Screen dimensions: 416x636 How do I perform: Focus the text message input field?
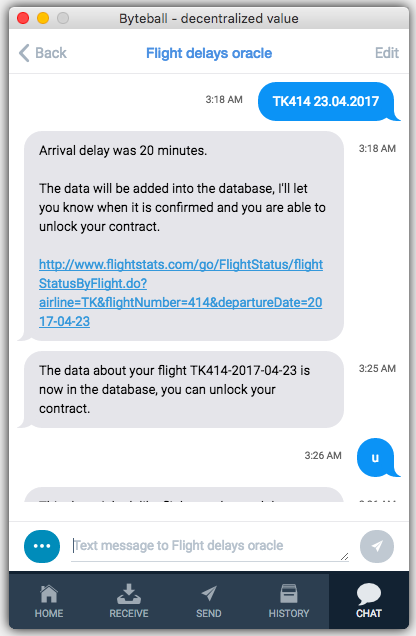coord(210,546)
